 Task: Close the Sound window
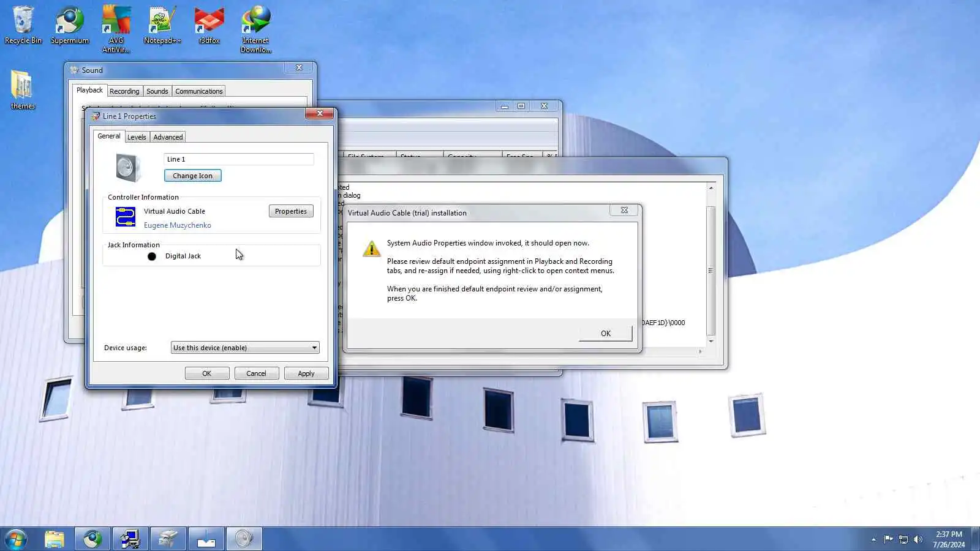[299, 67]
